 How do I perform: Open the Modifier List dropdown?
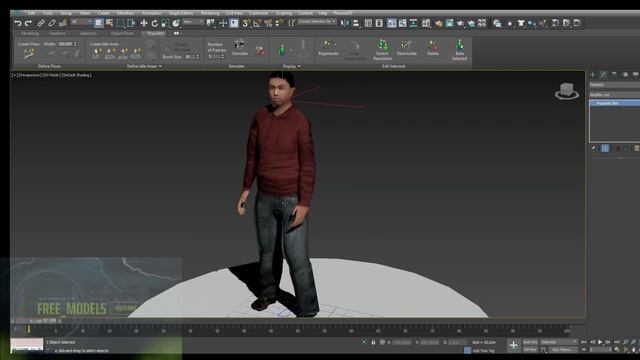pos(615,94)
